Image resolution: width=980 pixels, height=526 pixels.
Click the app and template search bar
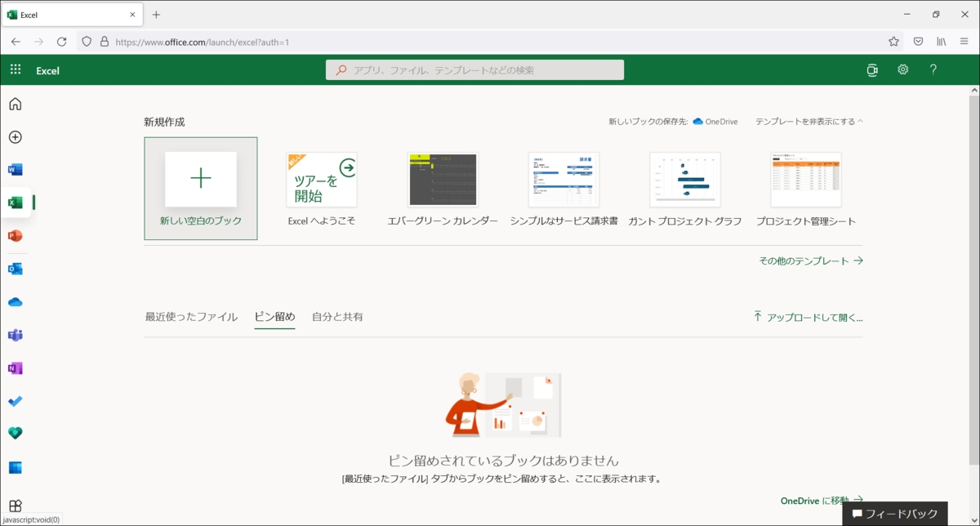click(474, 69)
